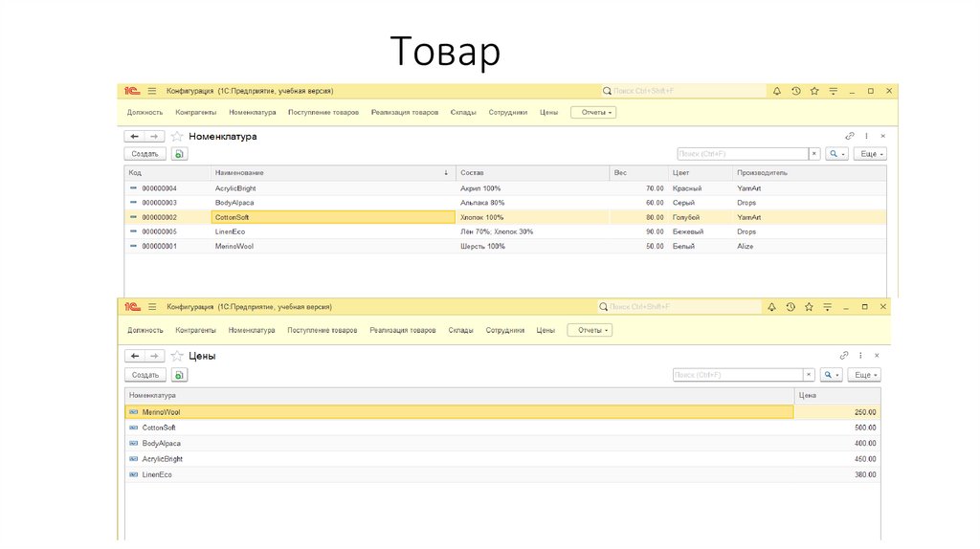Clear search field in Номенклатура form

[x=814, y=154]
